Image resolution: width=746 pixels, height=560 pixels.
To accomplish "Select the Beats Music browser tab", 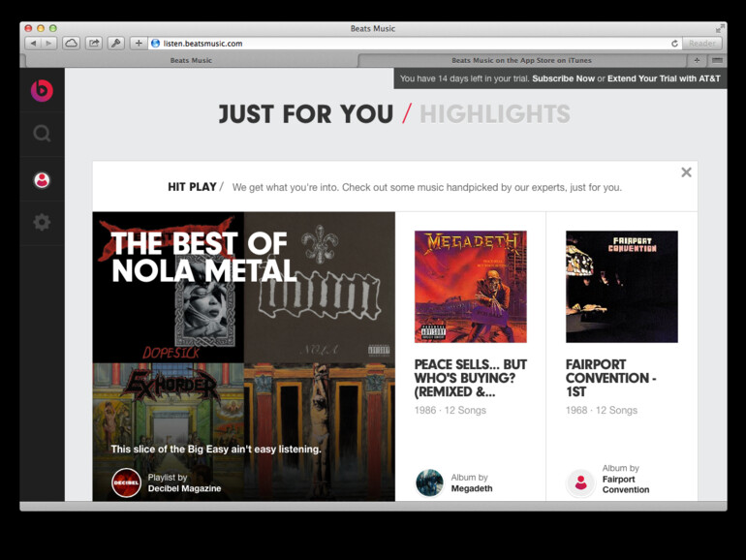I will (x=191, y=60).
